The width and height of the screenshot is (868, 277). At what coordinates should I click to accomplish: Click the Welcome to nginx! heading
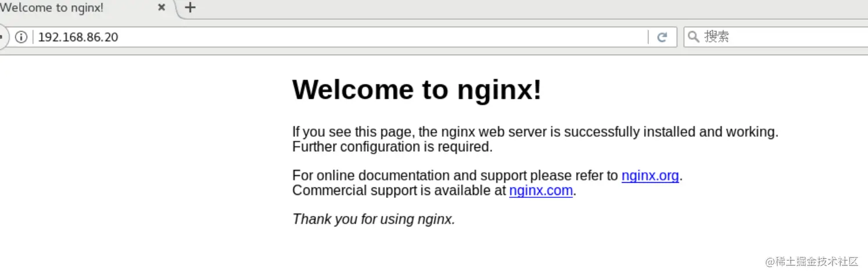(x=417, y=90)
